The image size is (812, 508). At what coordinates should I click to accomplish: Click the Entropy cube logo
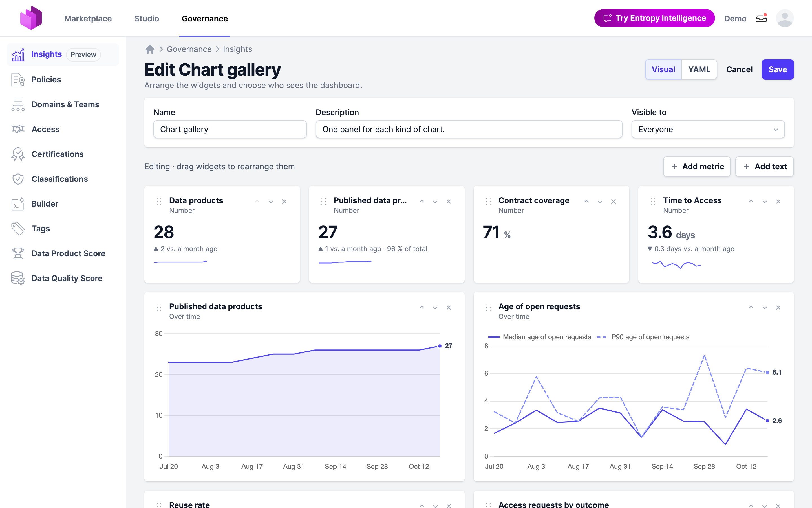click(31, 18)
